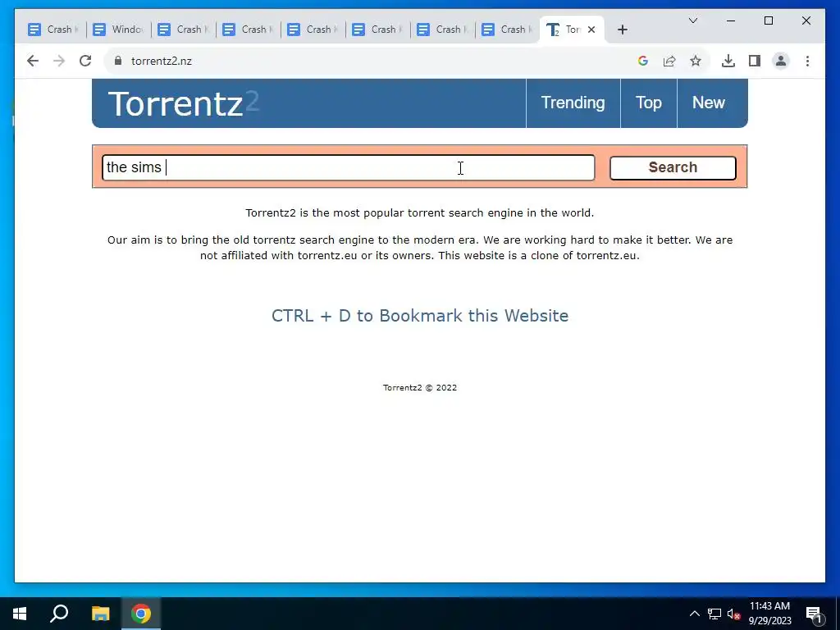Open Chrome downloads tray icon
Viewport: 840px width, 630px height.
(x=728, y=61)
